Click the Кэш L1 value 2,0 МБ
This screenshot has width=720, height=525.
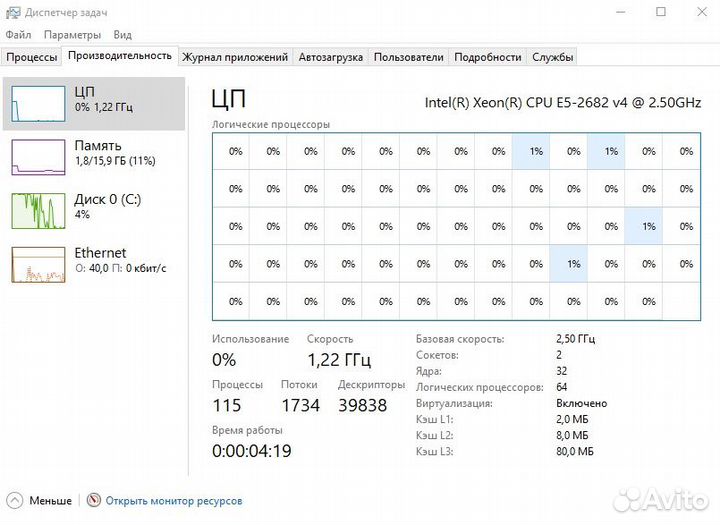pyautogui.click(x=572, y=419)
